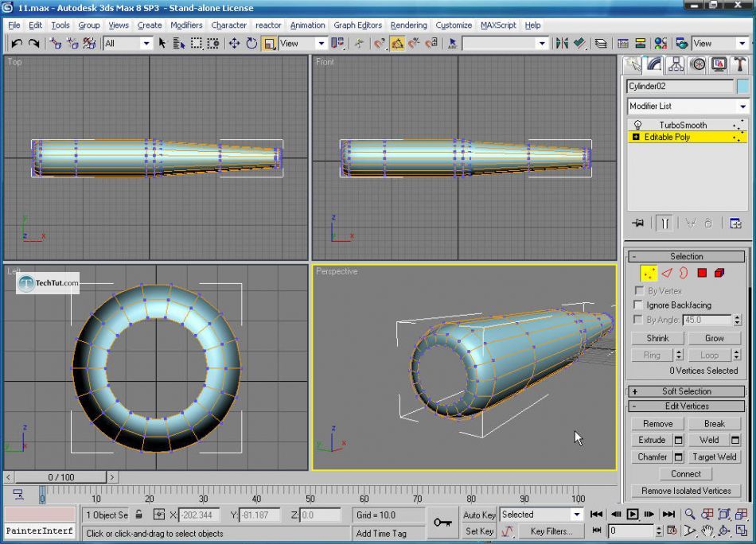Click the Set Key big key button
Screen dimensions: 756x544
pyautogui.click(x=442, y=523)
